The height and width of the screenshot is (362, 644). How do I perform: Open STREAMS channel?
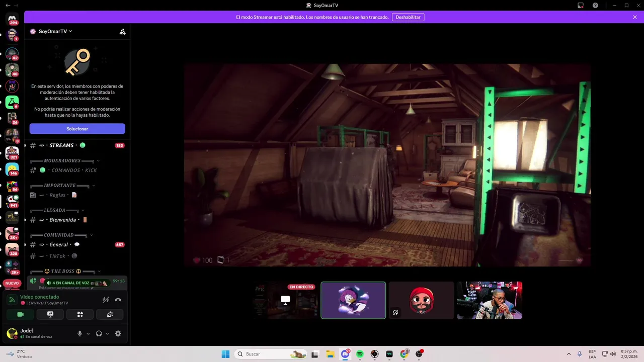coord(77,145)
